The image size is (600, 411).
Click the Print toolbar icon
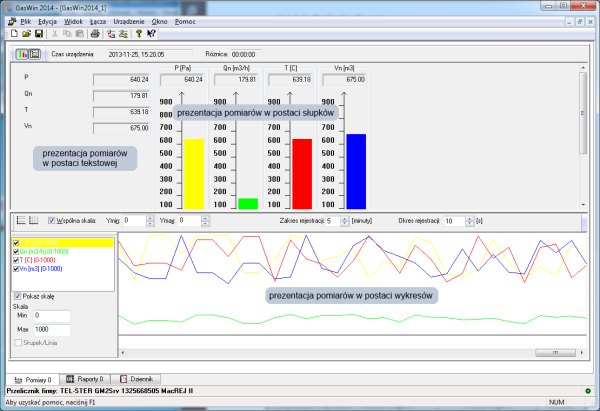[95, 34]
